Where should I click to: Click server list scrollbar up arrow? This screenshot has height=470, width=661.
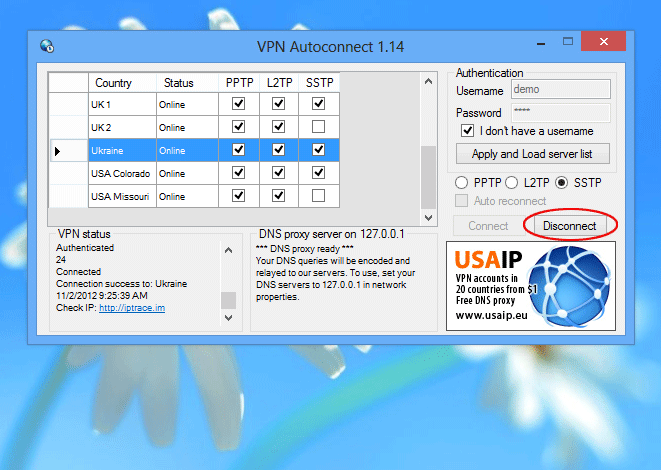(429, 81)
